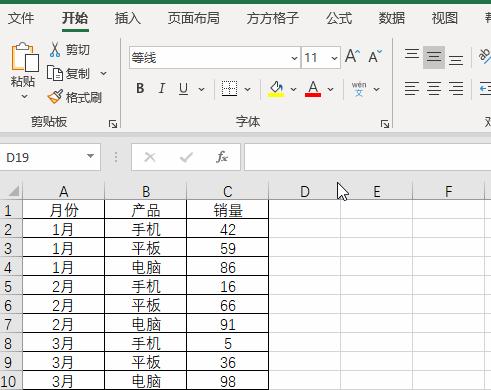Apply cell borders icon
The width and height of the screenshot is (491, 390).
coord(229,89)
